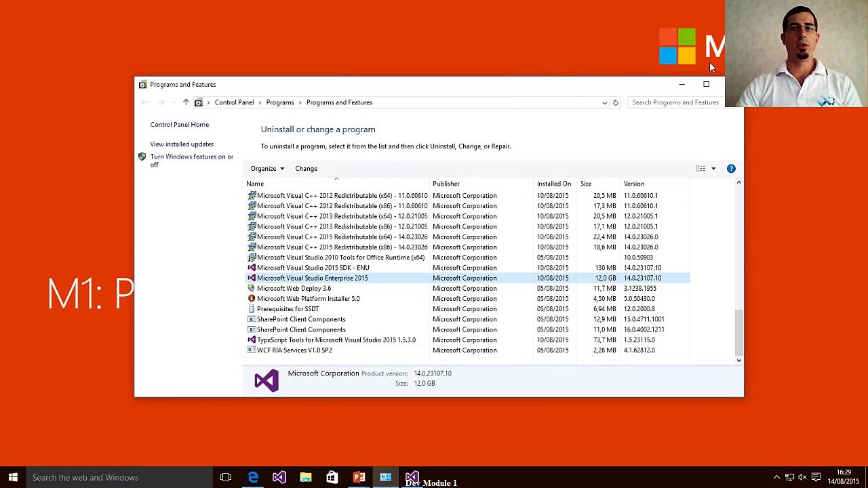Click the Web Platform Installer 5.0 icon

point(252,298)
